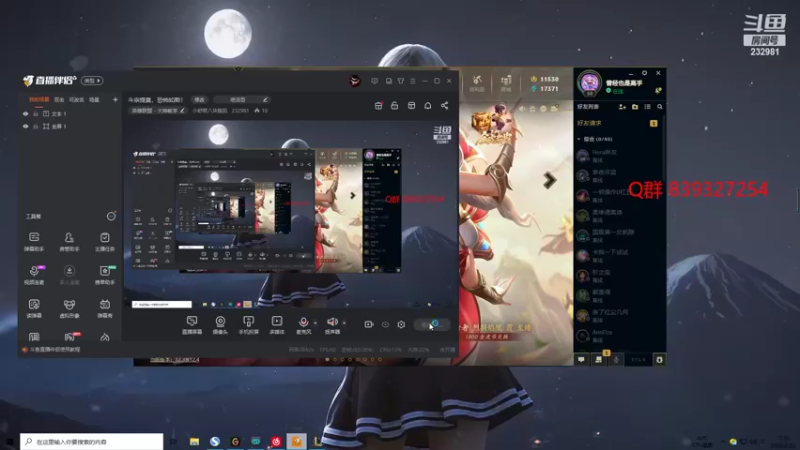Switch to the second scene tab
Image resolution: width=800 pixels, height=450 pixels.
pyautogui.click(x=59, y=99)
